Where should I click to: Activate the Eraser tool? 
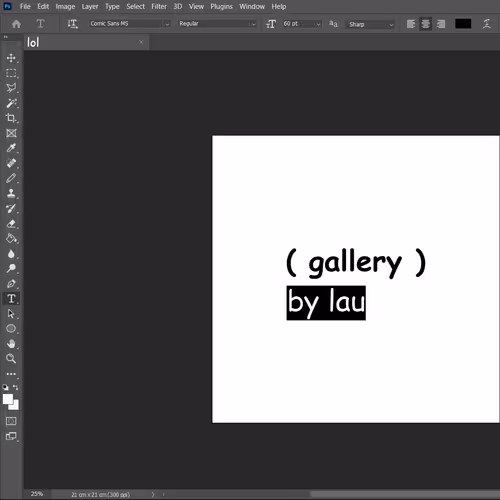tap(11, 224)
